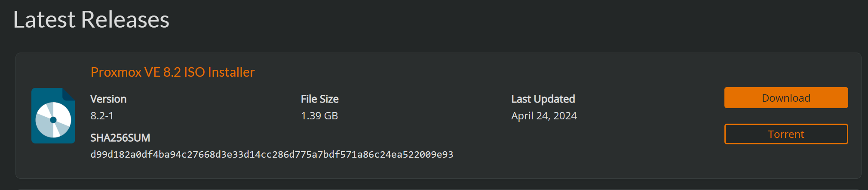Screen dimensions: 868x190
Task: Click the word Releases in the heading
Action: (x=125, y=19)
